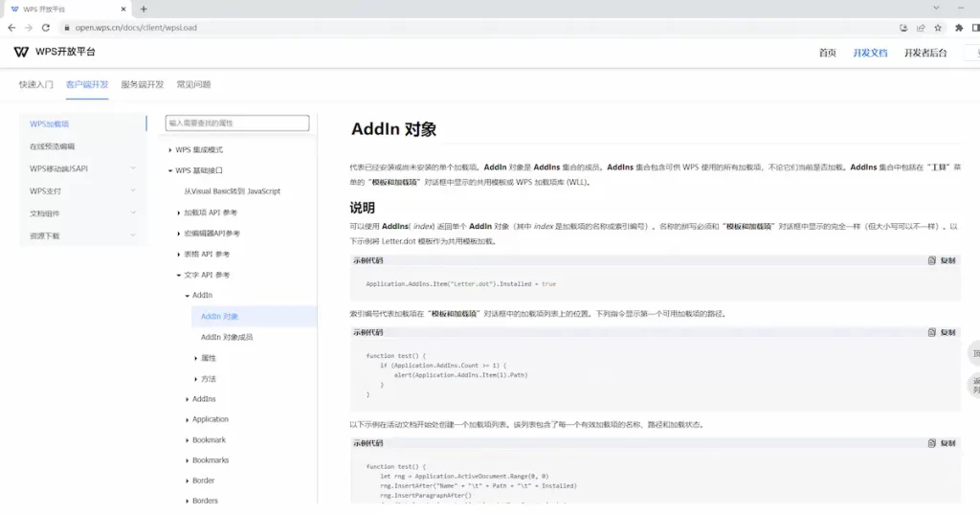Expand 宏编辑器API参考 tree node

coord(179,234)
